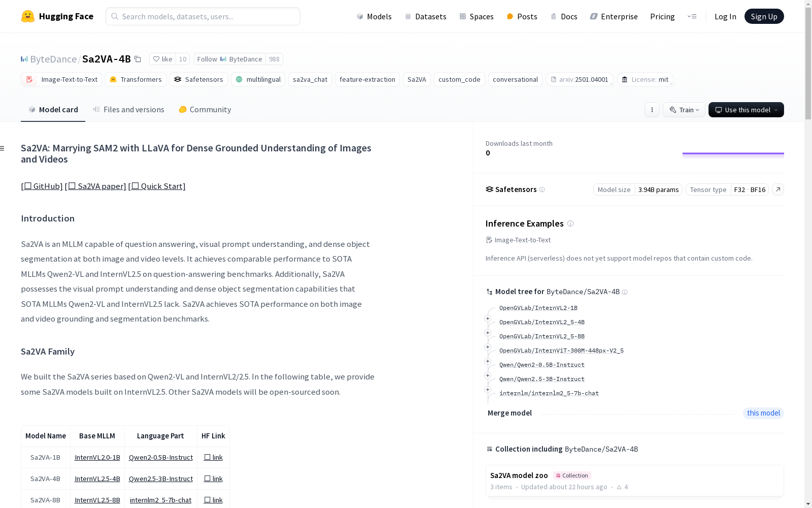Open the Train dropdown
This screenshot has width=812, height=508.
684,110
